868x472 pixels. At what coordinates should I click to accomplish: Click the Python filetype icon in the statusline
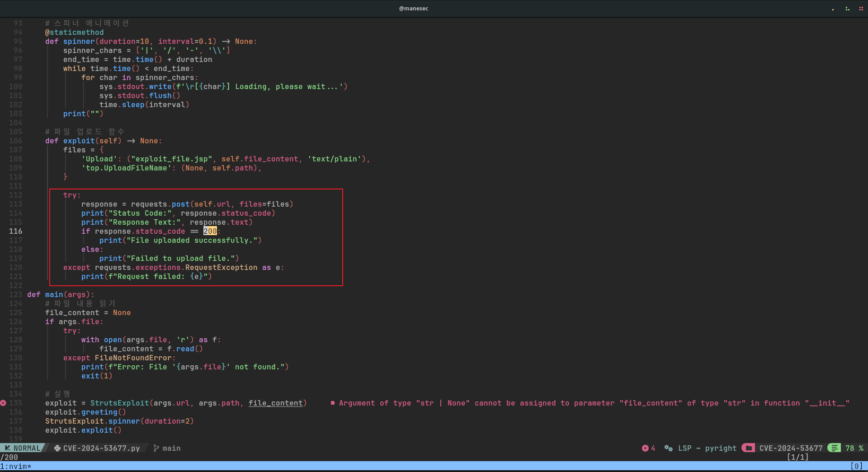coord(57,448)
